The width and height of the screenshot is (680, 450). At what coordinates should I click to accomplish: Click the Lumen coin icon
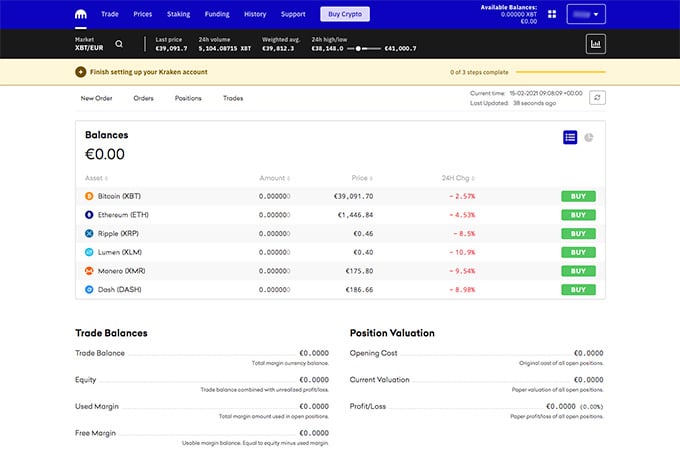89,252
